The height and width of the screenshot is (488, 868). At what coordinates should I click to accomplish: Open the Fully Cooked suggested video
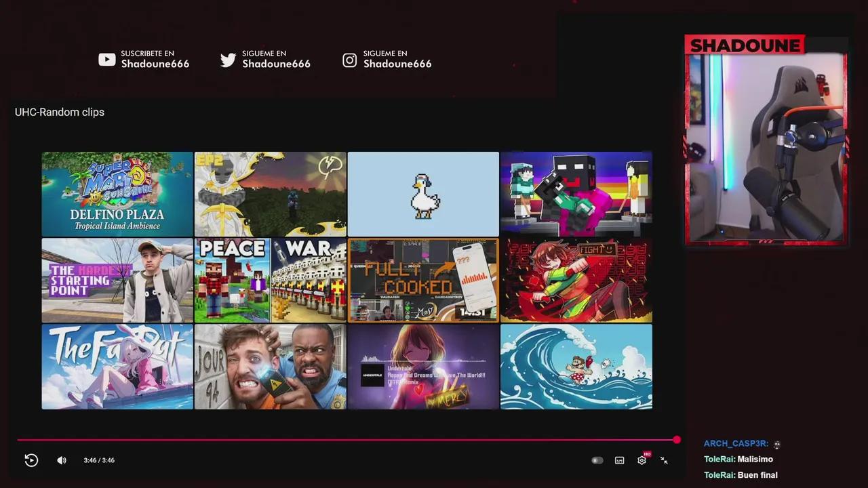point(423,280)
